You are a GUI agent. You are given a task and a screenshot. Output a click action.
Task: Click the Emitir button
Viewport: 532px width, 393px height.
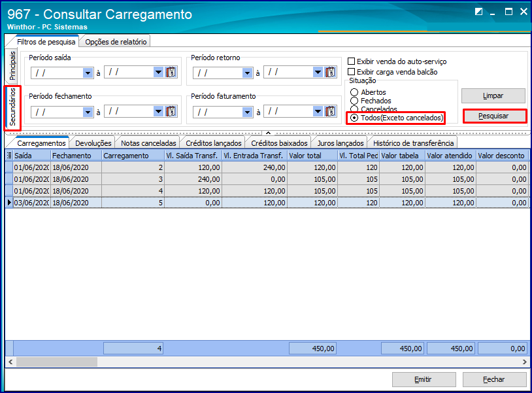click(x=424, y=379)
